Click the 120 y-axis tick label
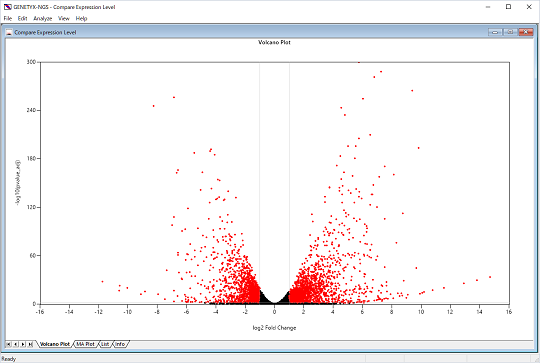 click(x=31, y=207)
